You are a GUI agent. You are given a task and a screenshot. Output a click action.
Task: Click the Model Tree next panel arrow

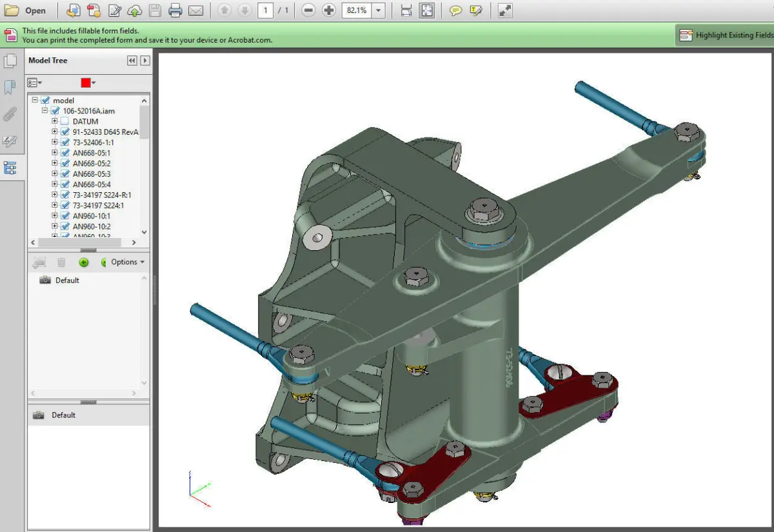click(x=145, y=61)
